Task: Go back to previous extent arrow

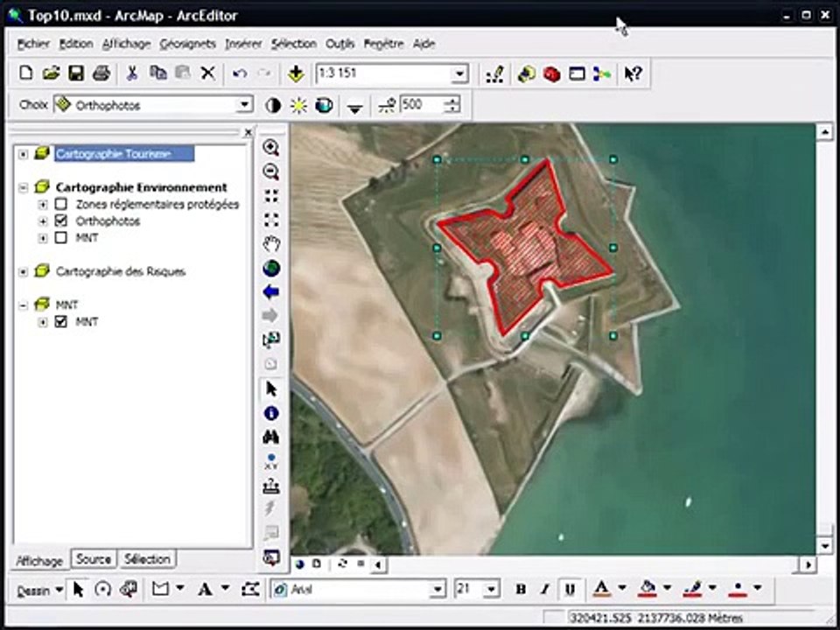Action: (x=271, y=292)
